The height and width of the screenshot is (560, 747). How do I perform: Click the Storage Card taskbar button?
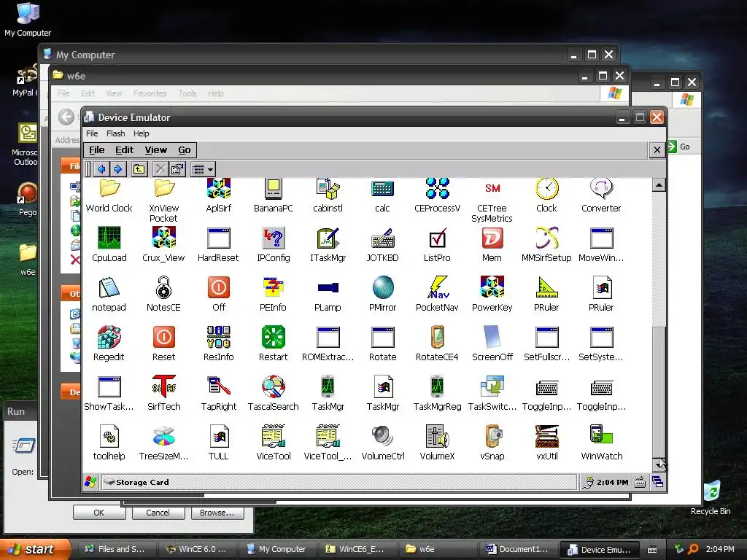click(339, 482)
